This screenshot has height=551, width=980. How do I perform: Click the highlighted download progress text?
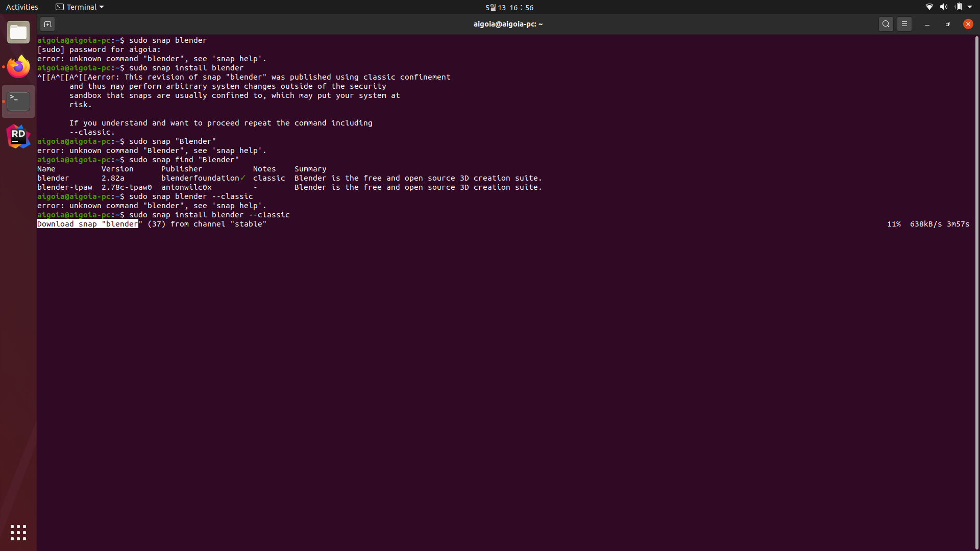[x=87, y=224]
